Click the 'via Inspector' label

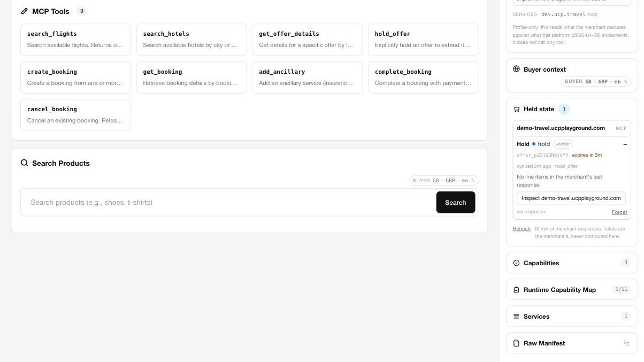[x=531, y=212]
